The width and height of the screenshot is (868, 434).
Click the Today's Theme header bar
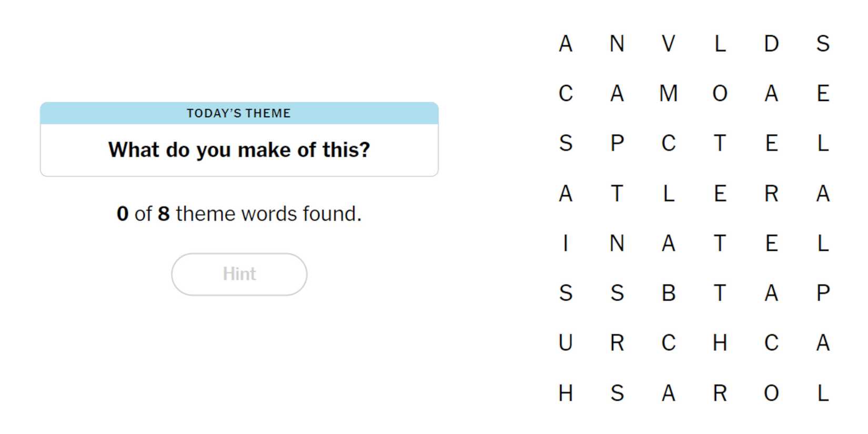coord(239,113)
